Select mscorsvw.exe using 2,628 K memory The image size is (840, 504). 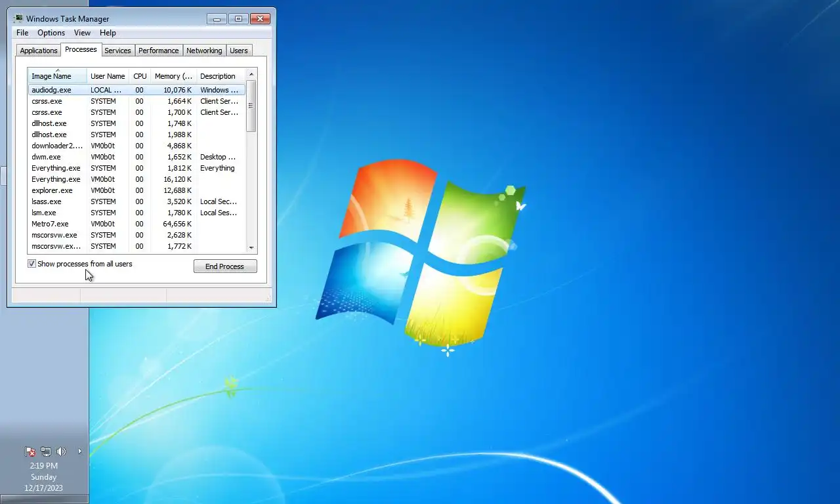point(136,235)
